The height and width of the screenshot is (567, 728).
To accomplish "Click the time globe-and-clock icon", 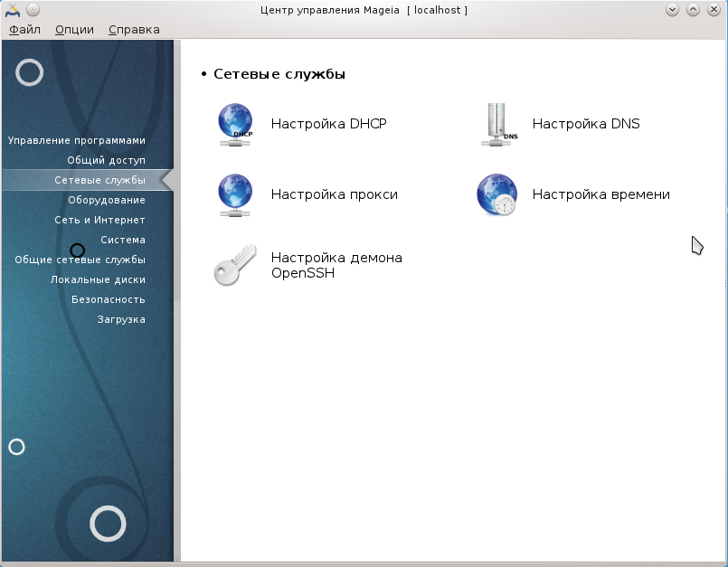I will 496,194.
